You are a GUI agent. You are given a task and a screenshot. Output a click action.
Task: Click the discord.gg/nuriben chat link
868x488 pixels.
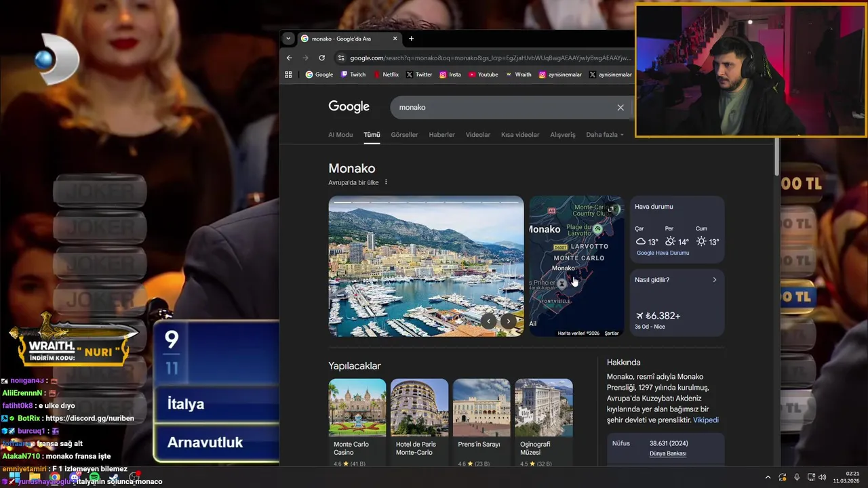pyautogui.click(x=90, y=418)
